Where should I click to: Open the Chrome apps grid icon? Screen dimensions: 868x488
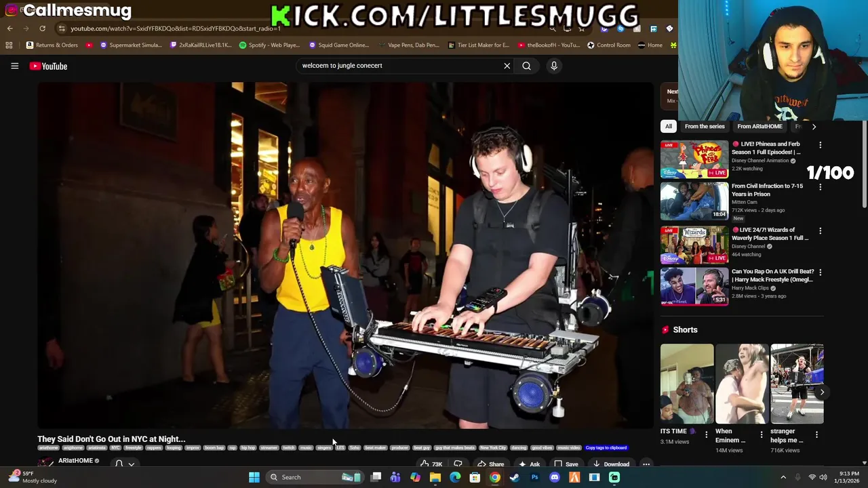9,45
